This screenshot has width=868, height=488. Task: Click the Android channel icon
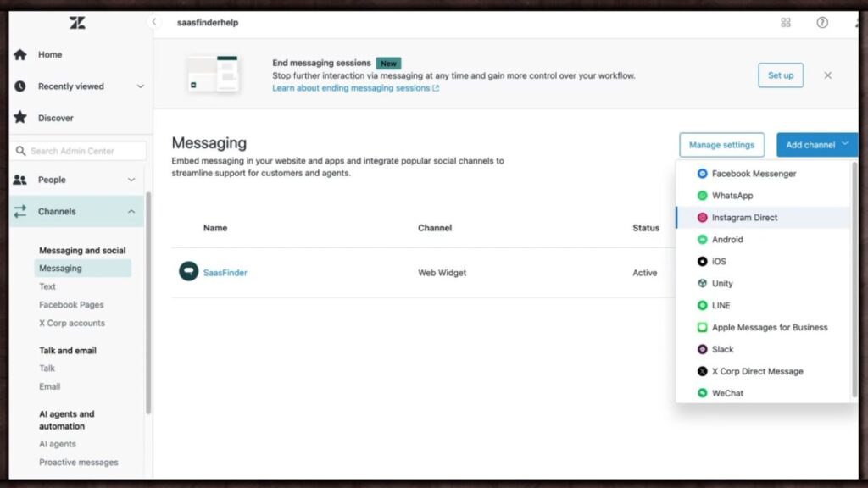702,239
